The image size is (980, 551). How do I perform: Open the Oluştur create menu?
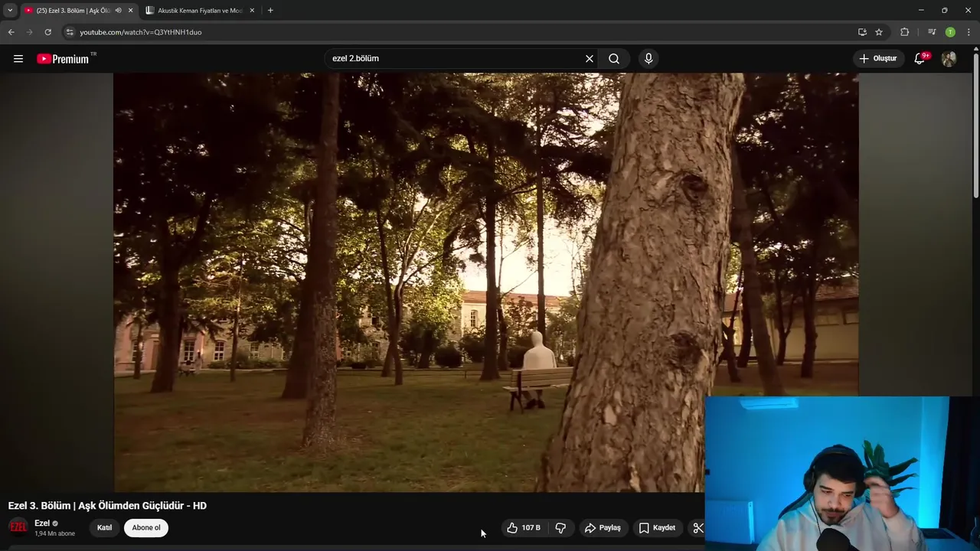click(x=879, y=59)
